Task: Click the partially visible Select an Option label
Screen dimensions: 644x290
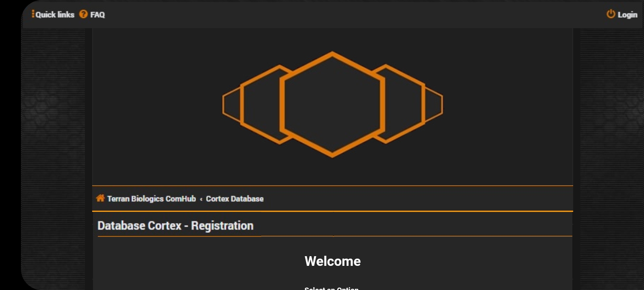Action: click(x=331, y=288)
